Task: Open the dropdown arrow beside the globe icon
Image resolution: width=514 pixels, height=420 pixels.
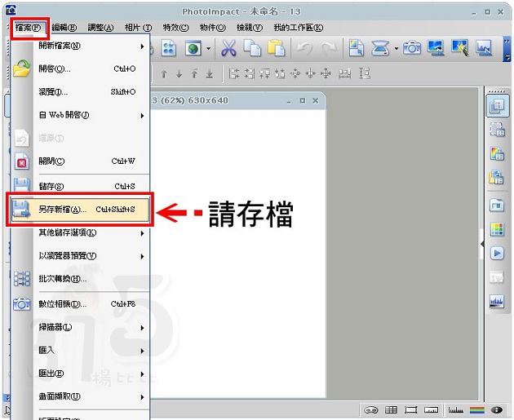Action: pyautogui.click(x=209, y=49)
